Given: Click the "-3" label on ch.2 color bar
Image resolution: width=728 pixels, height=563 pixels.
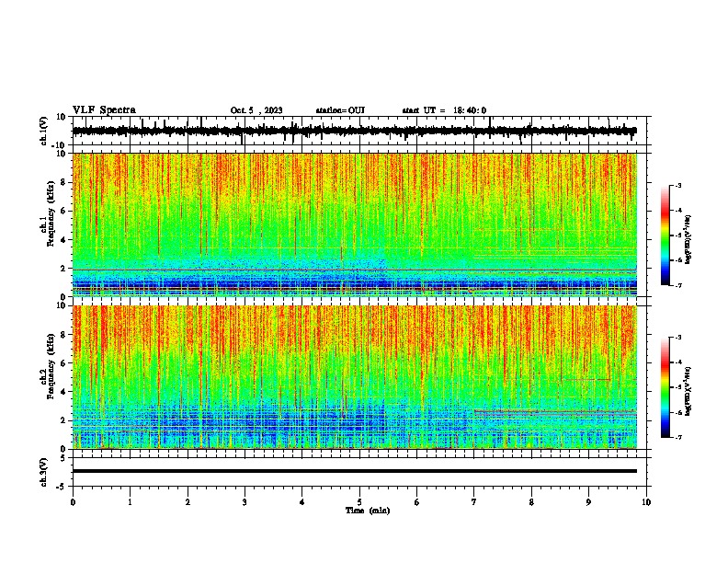Looking at the screenshot, I should tap(678, 338).
